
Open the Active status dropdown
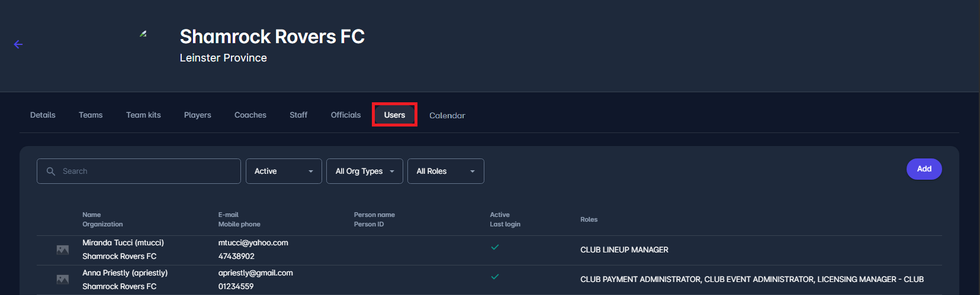(284, 171)
